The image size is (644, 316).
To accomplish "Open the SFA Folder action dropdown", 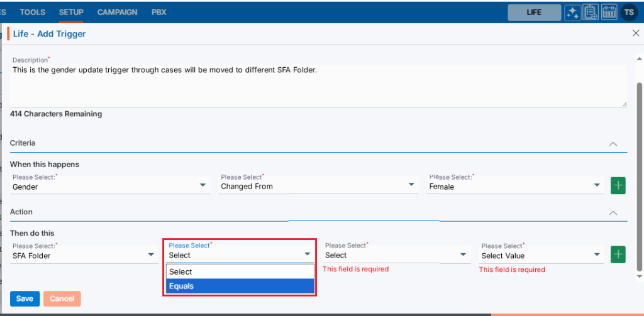I will point(83,255).
